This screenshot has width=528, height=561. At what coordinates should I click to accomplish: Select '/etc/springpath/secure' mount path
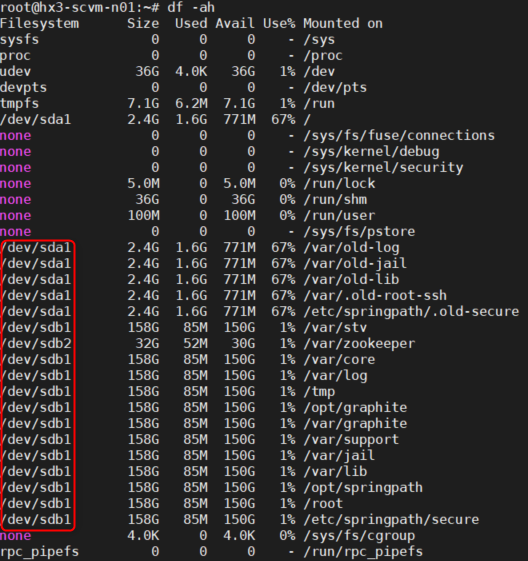(x=391, y=519)
